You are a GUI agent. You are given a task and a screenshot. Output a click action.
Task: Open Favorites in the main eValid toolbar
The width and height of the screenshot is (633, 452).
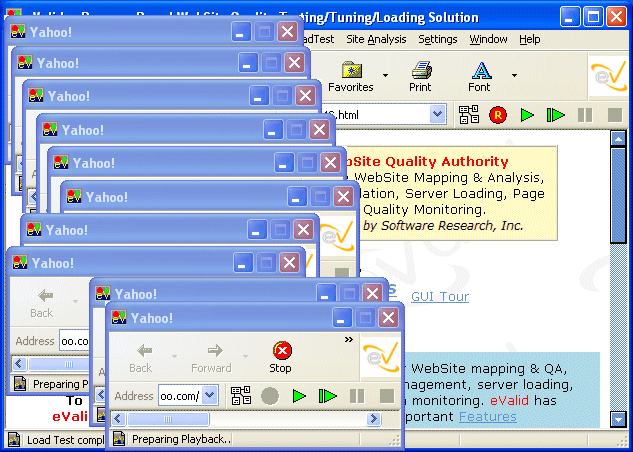pos(350,76)
